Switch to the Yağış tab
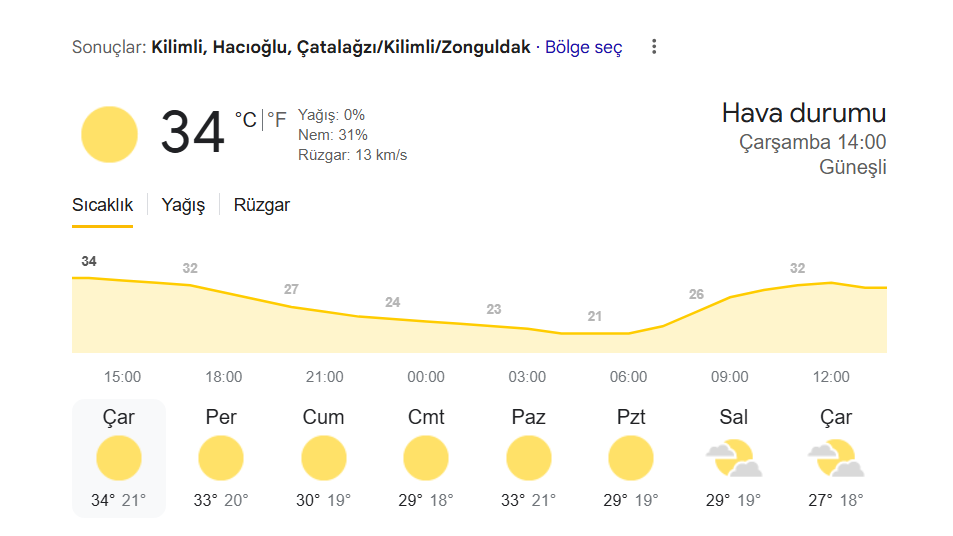This screenshot has height=536, width=953. point(183,205)
